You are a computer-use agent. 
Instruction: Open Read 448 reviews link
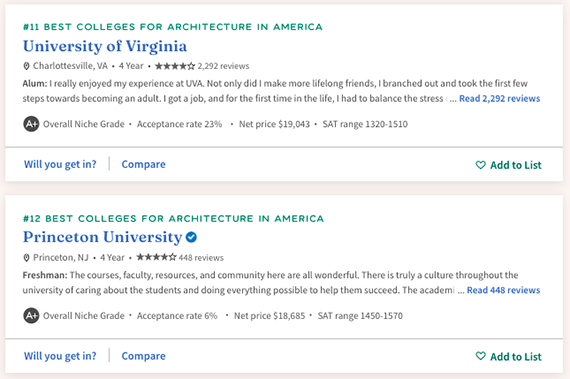[503, 290]
